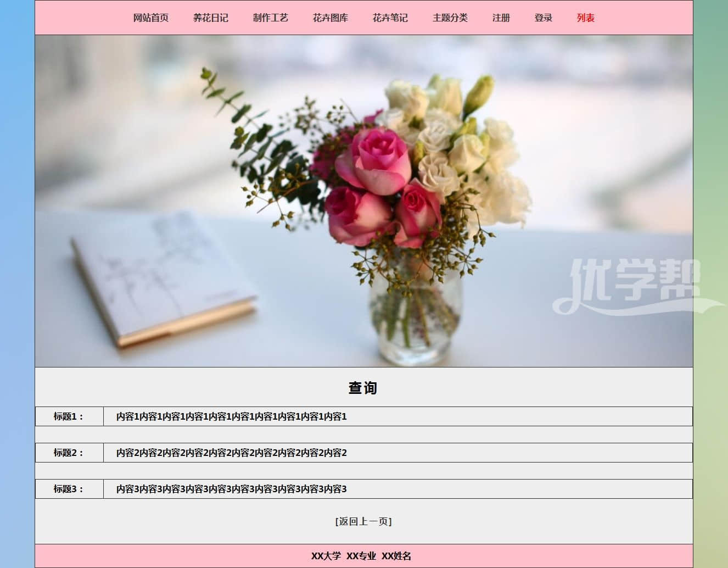
Task: Go to the 养花日记 page
Action: pos(210,18)
